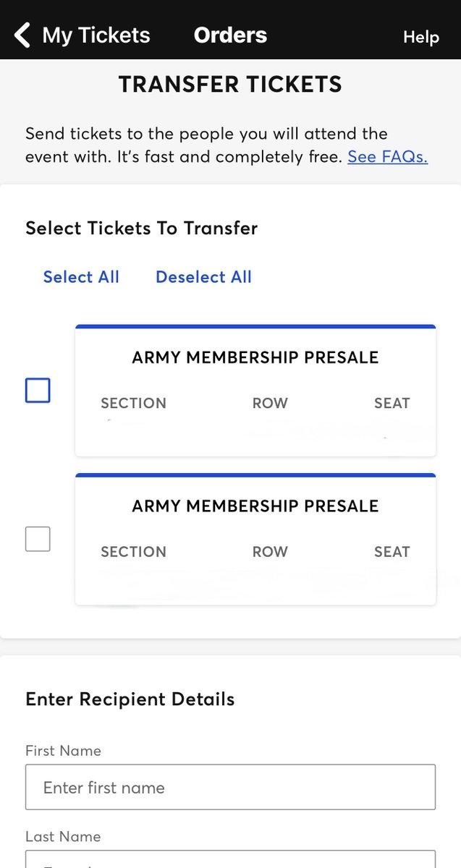Focus the First Name input field
The width and height of the screenshot is (461, 868).
pyautogui.click(x=230, y=787)
